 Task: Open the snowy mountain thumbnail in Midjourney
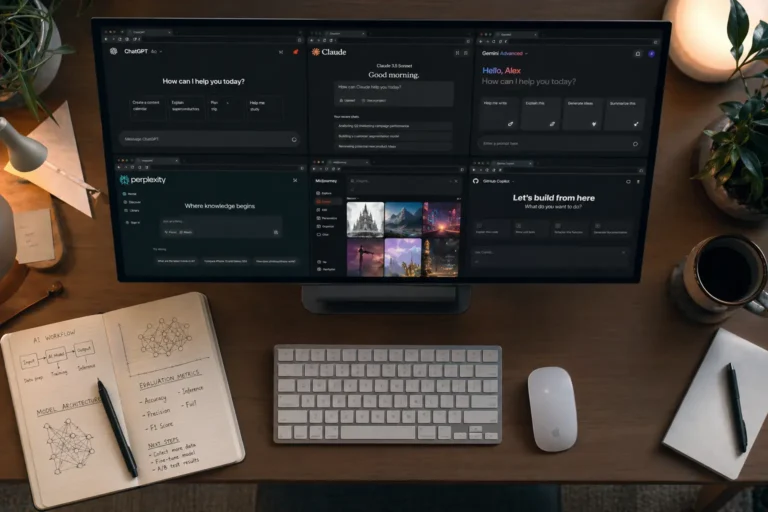[404, 219]
